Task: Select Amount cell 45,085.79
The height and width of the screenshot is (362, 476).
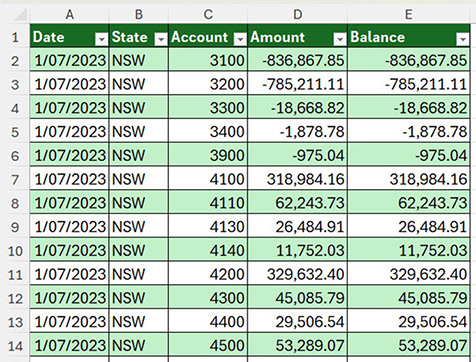Action: click(x=297, y=298)
